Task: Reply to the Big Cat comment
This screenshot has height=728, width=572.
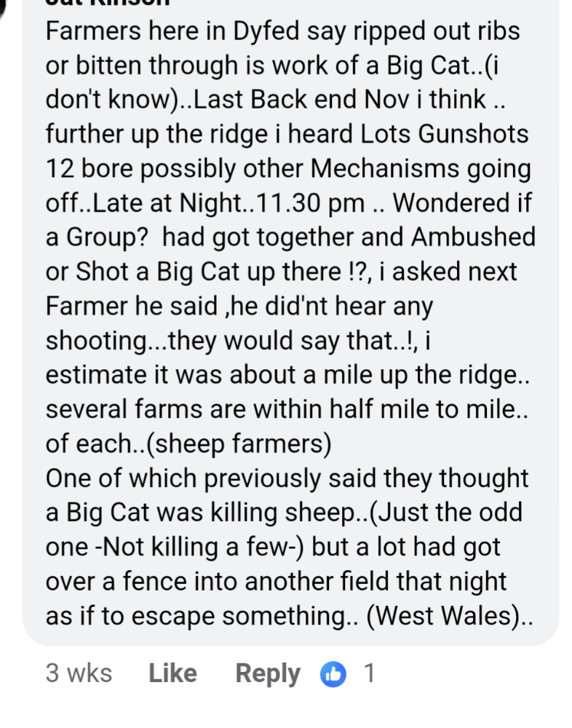Action: pos(268,673)
